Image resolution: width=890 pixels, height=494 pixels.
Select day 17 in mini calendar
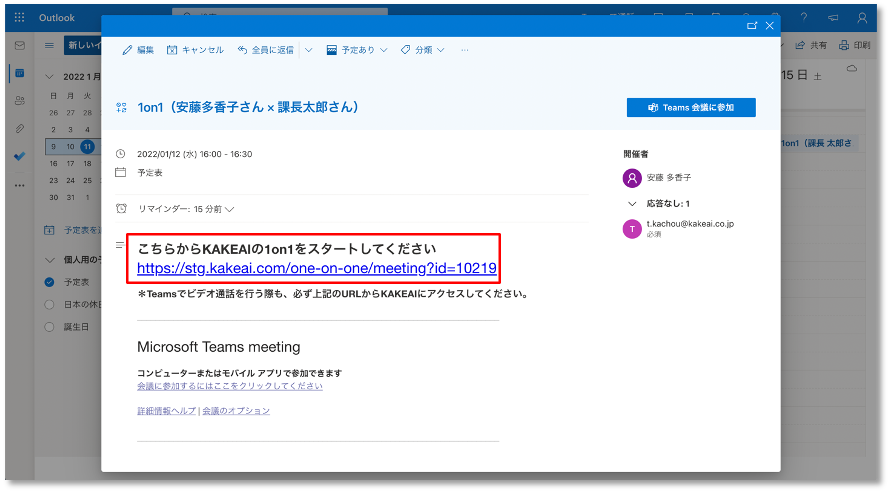click(70, 164)
